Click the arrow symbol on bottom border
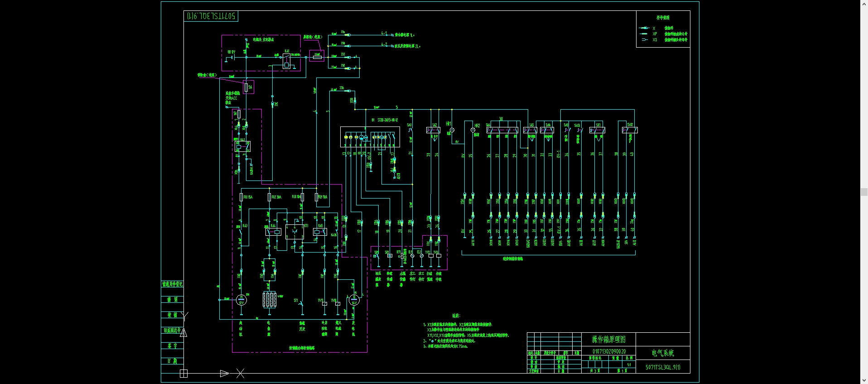 point(224,374)
